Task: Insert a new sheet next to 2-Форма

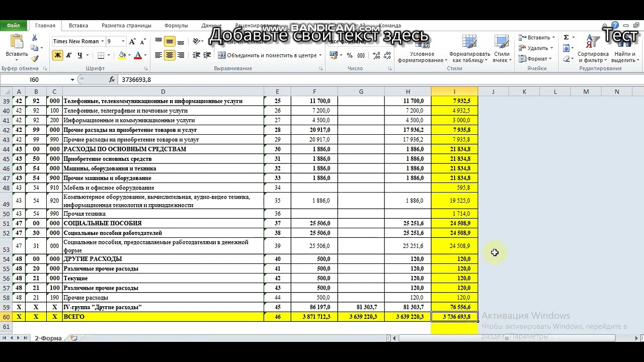Action: 74,338
